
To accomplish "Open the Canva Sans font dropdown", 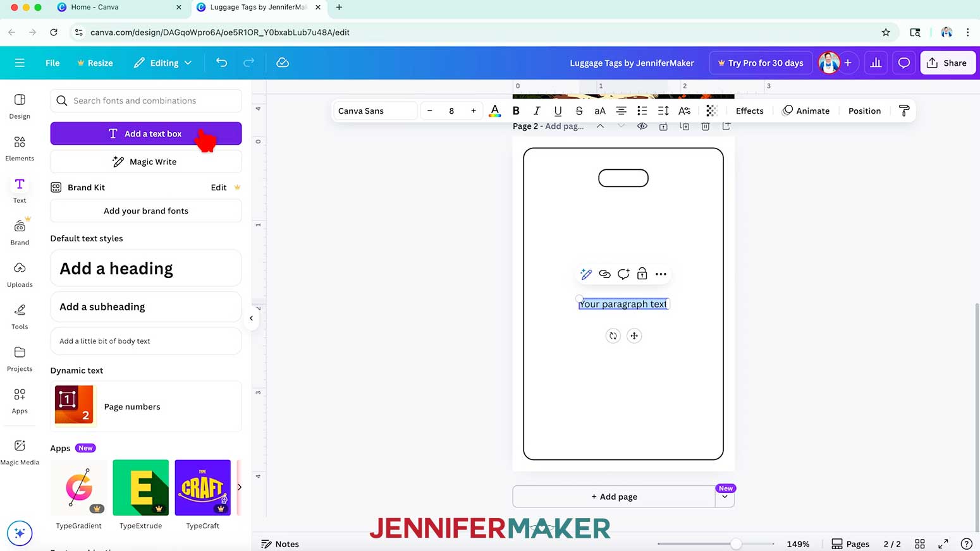I will click(x=376, y=111).
